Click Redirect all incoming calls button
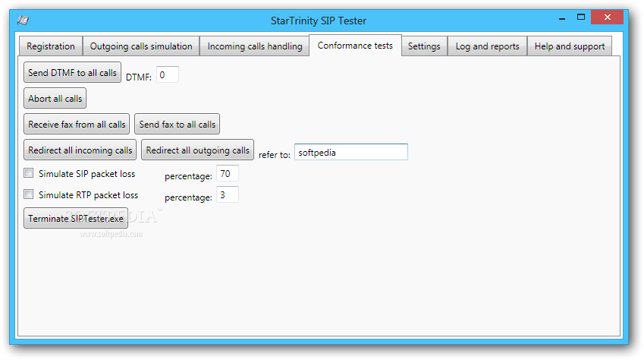This screenshot has width=644, height=360. point(80,150)
